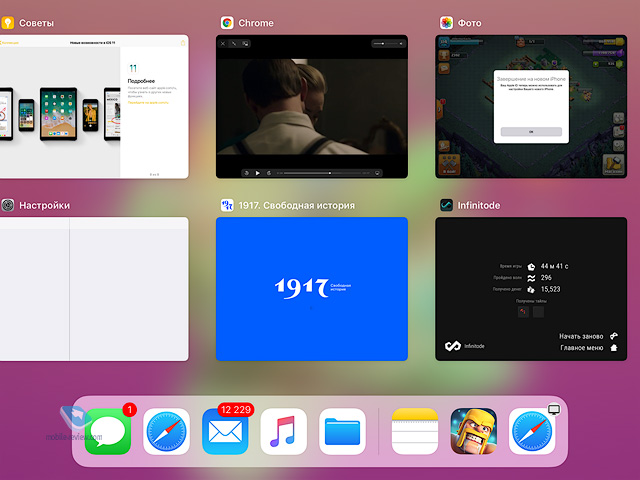Switch to the blue 1917 app card
This screenshot has width=640, height=480.
click(312, 289)
